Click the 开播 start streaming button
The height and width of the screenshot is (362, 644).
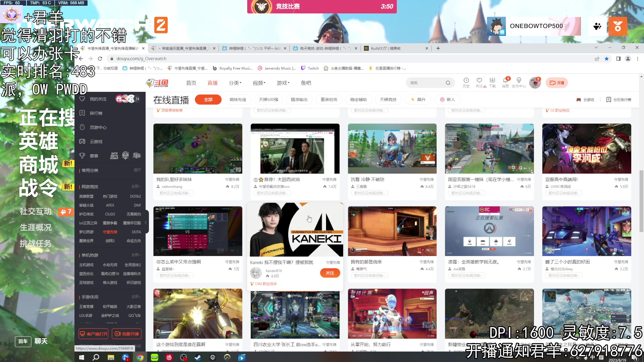click(556, 83)
